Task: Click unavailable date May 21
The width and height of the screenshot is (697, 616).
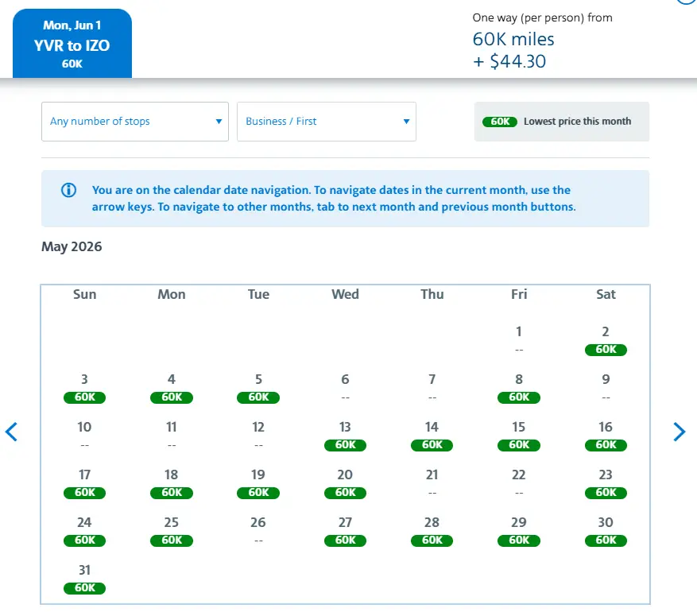Action: point(432,483)
